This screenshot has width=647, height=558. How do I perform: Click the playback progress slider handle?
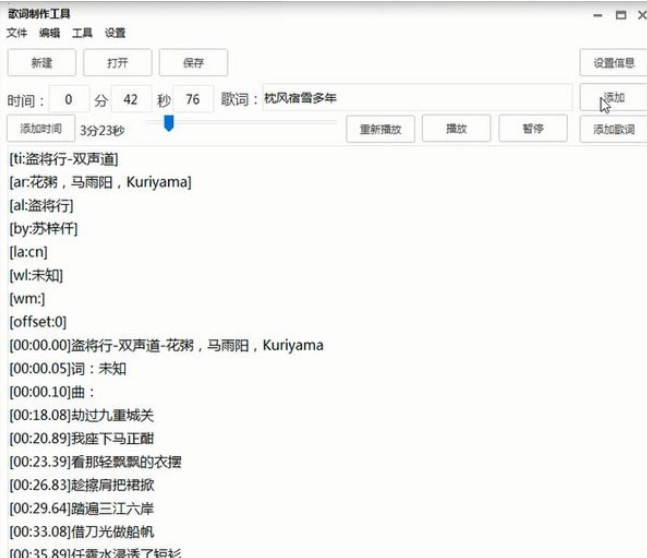169,123
